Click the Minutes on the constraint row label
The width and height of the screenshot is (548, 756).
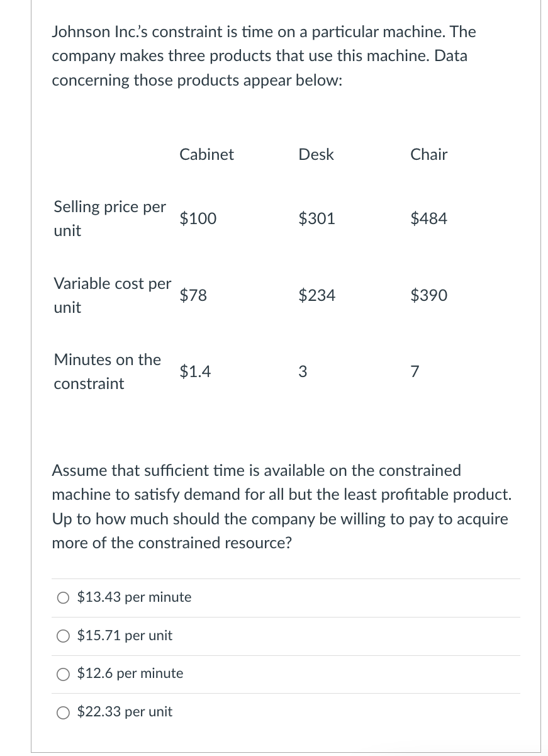click(107, 371)
